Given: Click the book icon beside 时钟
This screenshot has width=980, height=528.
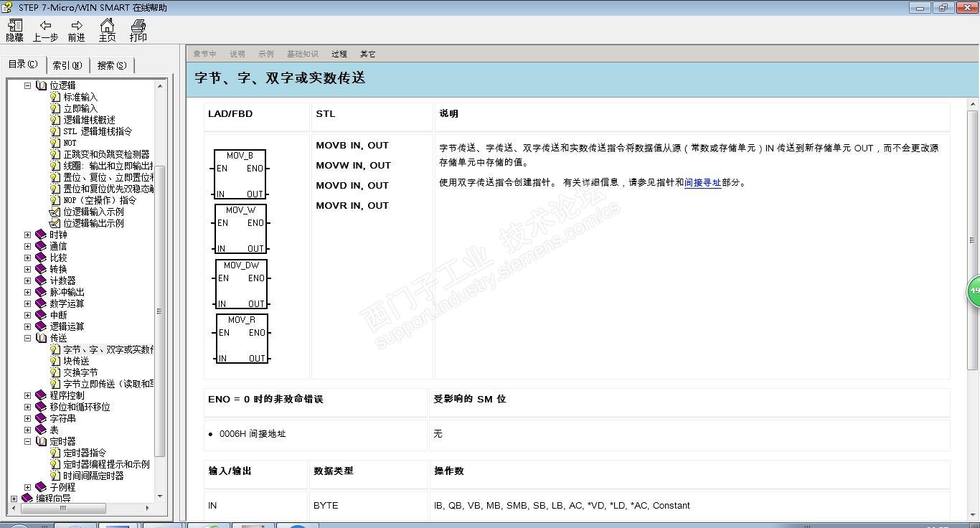Looking at the screenshot, I should 41,235.
